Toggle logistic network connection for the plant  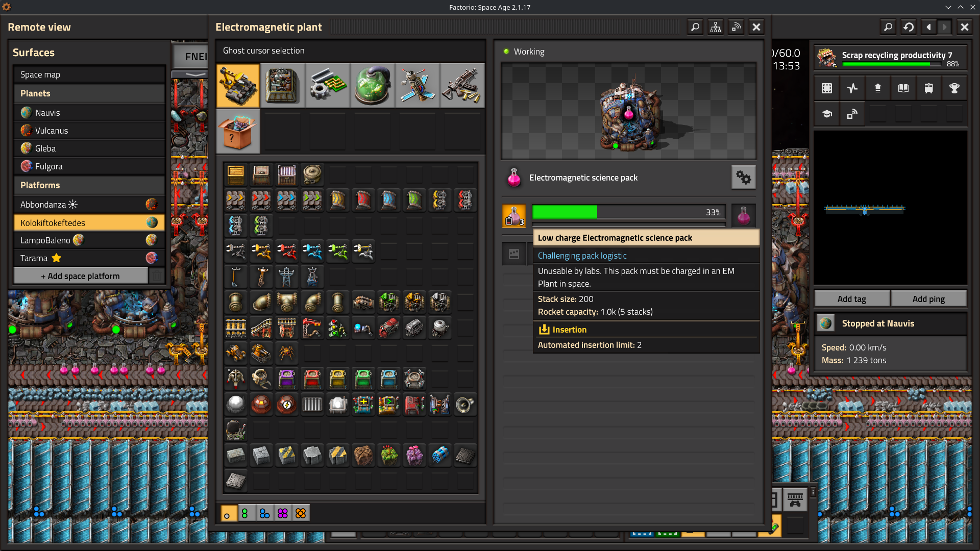(x=736, y=27)
